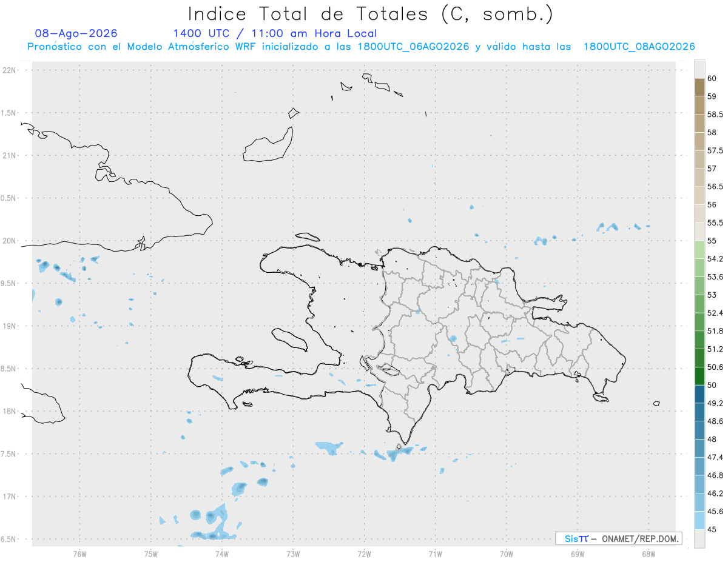This screenshot has width=728, height=562.
Task: Click the "18N" latitude axis label
Action: pyautogui.click(x=10, y=411)
